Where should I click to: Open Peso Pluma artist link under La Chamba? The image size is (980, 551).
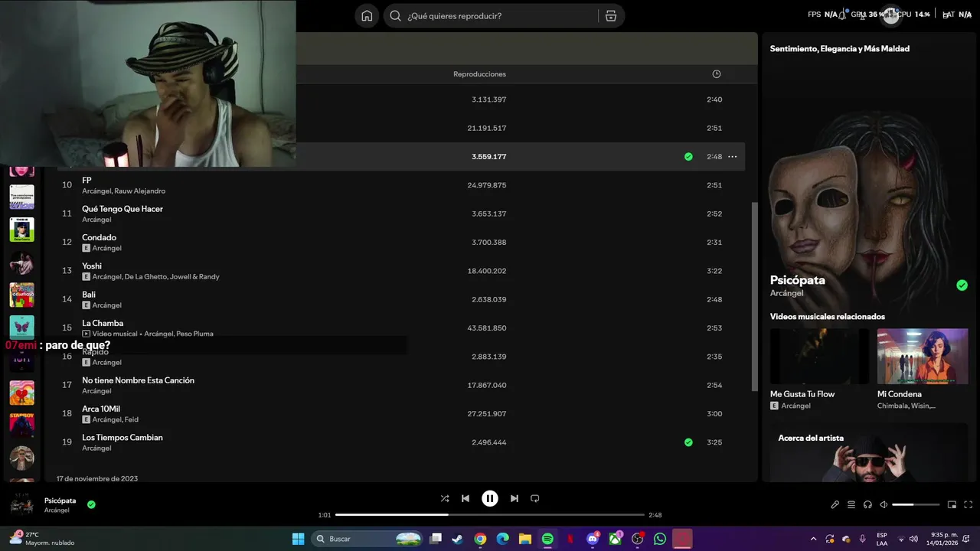(x=194, y=334)
